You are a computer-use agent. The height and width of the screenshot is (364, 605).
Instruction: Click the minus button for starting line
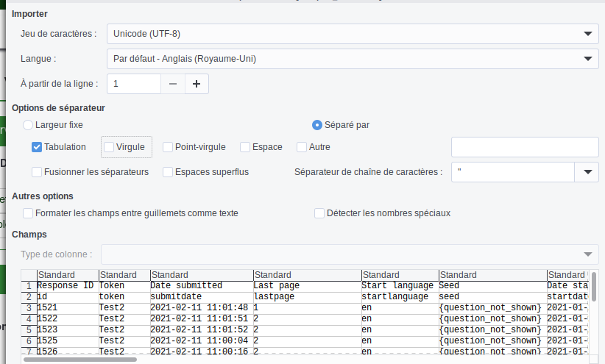173,84
